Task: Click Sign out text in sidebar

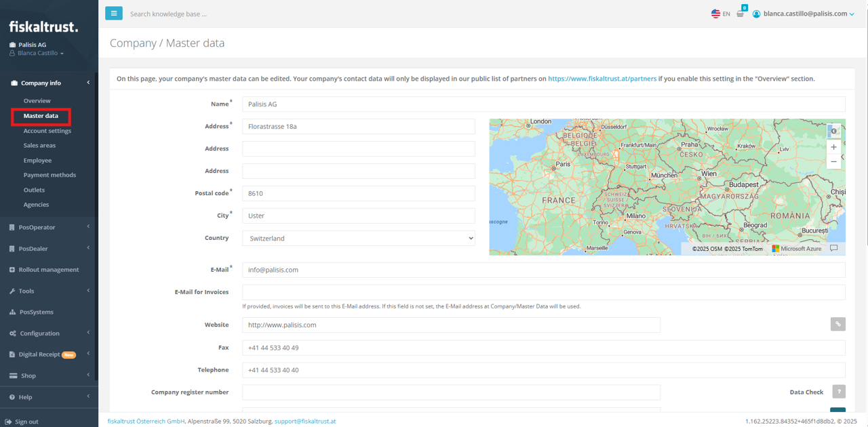Action: pyautogui.click(x=26, y=422)
